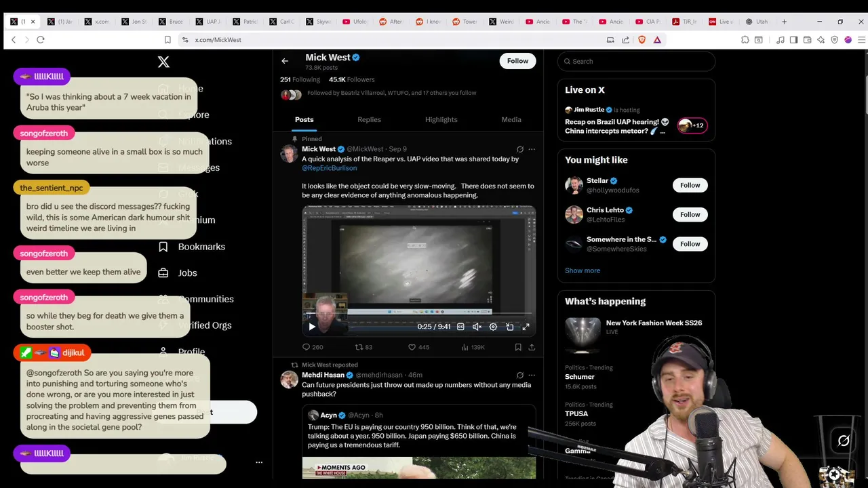This screenshot has width=868, height=488.
Task: Open more options on Mehdi Hasan's post
Action: pos(532,375)
